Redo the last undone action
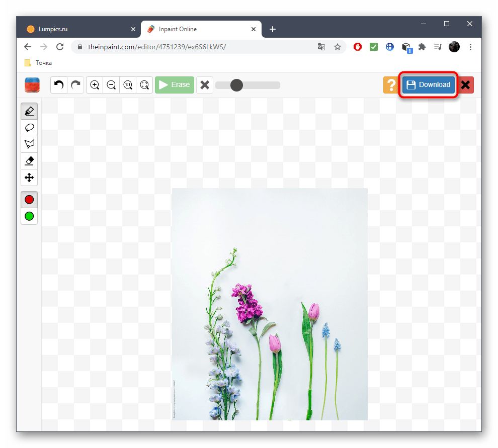498x448 pixels. (x=75, y=85)
